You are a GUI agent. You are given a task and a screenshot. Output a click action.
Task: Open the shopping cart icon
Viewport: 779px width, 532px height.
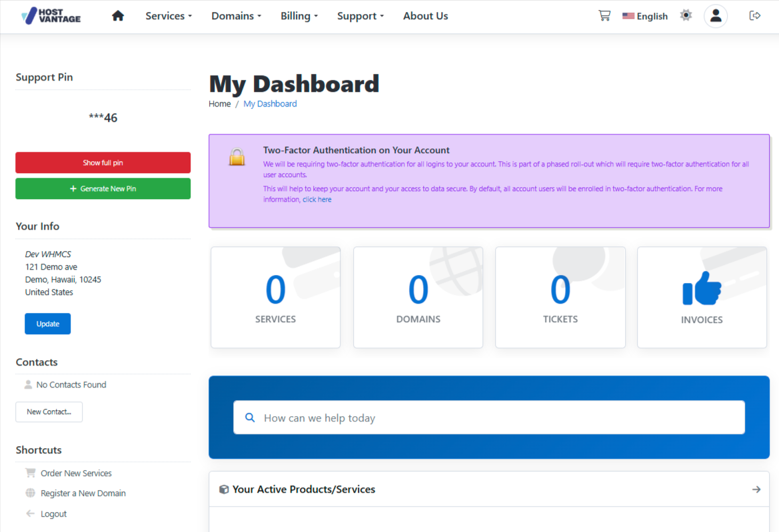(x=604, y=16)
